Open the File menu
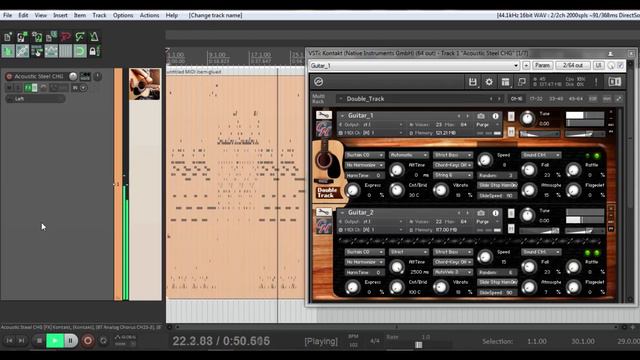The width and height of the screenshot is (640, 360). pos(7,16)
